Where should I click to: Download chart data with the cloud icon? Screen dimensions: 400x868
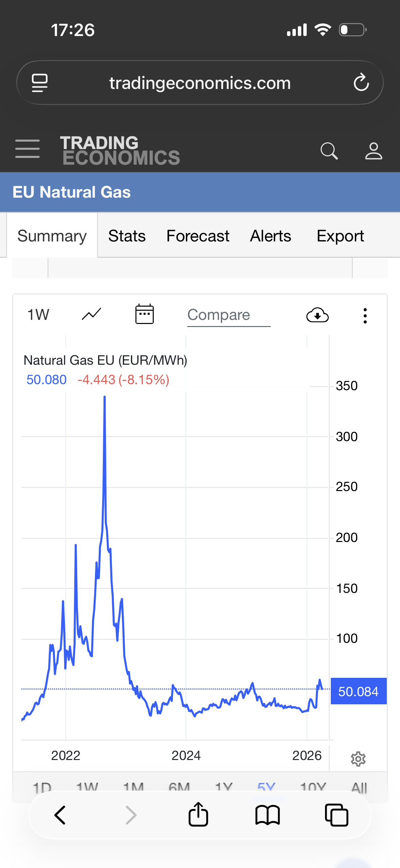[x=317, y=315]
